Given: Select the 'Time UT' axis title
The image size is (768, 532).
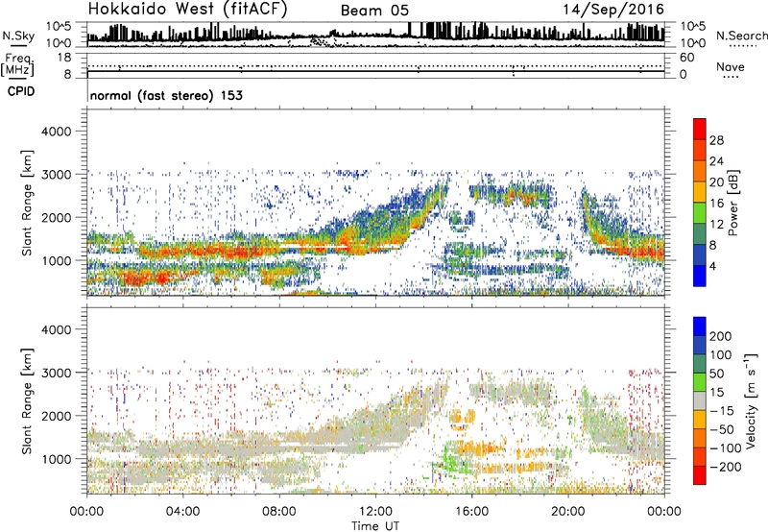Looking at the screenshot, I should tap(375, 526).
